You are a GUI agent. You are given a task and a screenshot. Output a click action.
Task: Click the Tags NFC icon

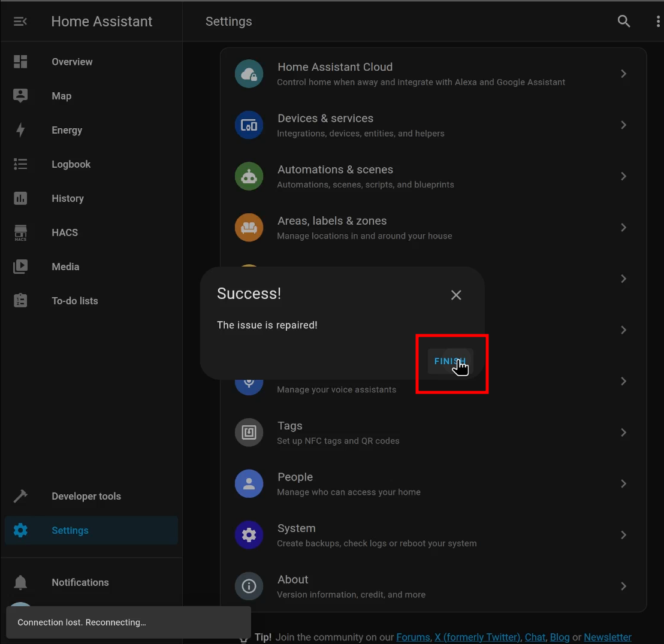[249, 433]
